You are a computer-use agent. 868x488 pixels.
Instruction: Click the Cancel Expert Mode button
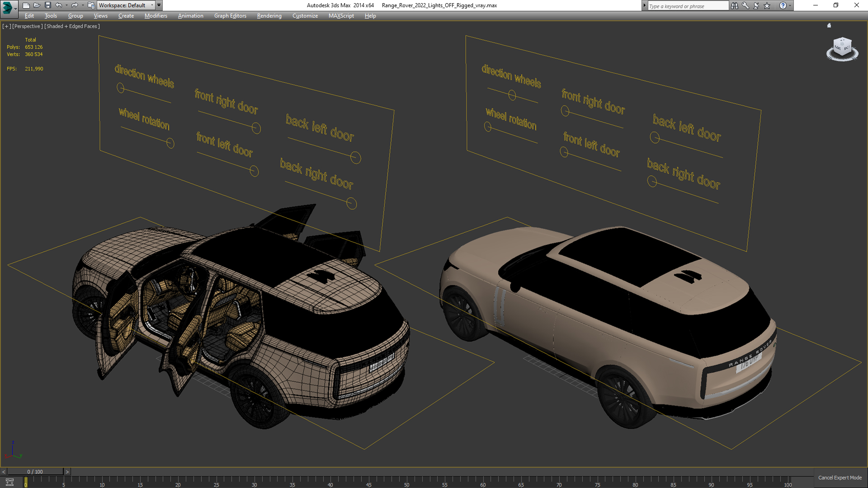click(x=840, y=478)
